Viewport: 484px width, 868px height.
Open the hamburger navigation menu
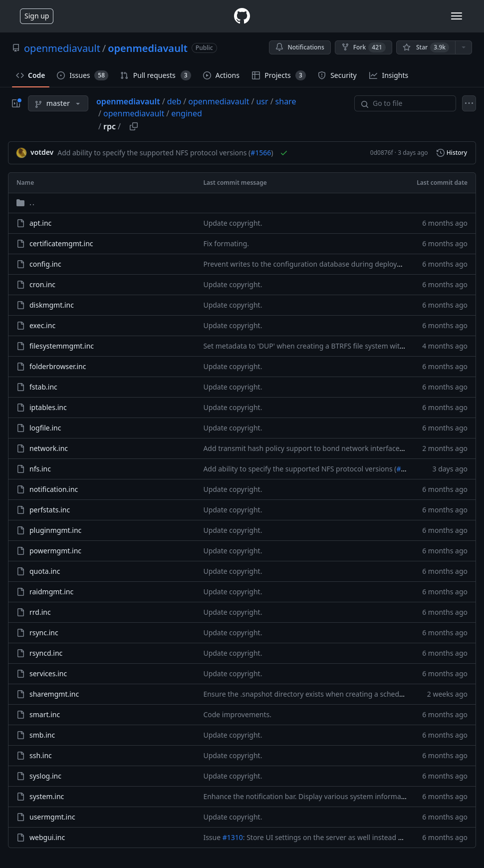click(x=456, y=16)
